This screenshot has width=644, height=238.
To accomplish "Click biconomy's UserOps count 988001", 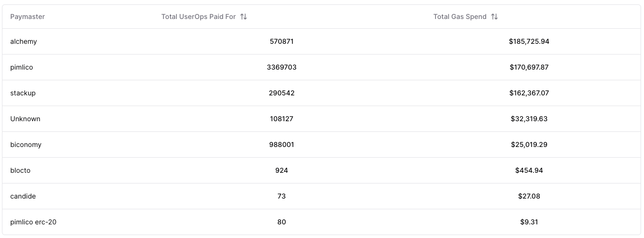I will pos(282,145).
